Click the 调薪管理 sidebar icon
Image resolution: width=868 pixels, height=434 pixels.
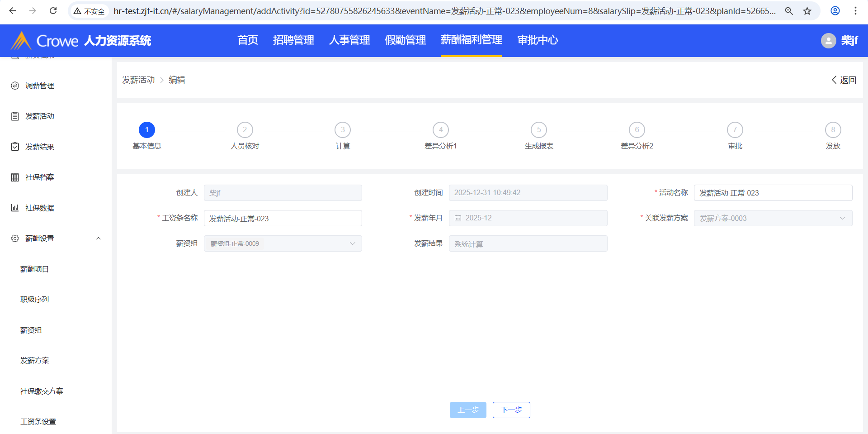[x=15, y=86]
